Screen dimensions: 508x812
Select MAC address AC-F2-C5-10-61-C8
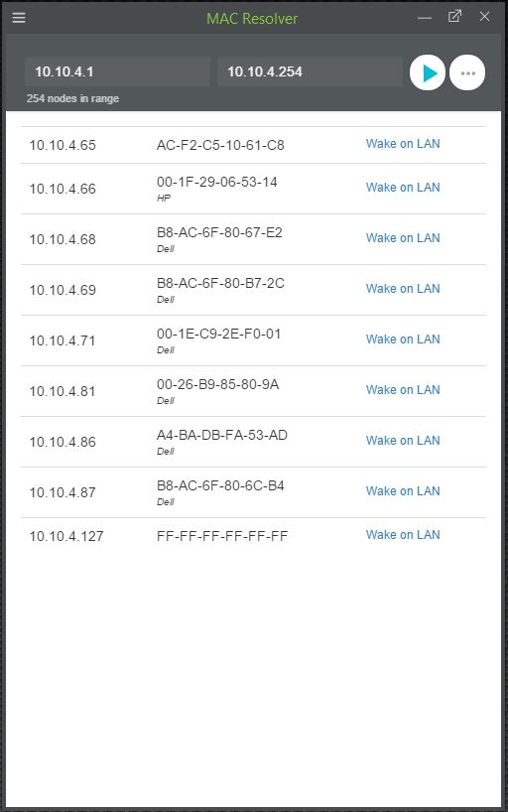tap(220, 145)
